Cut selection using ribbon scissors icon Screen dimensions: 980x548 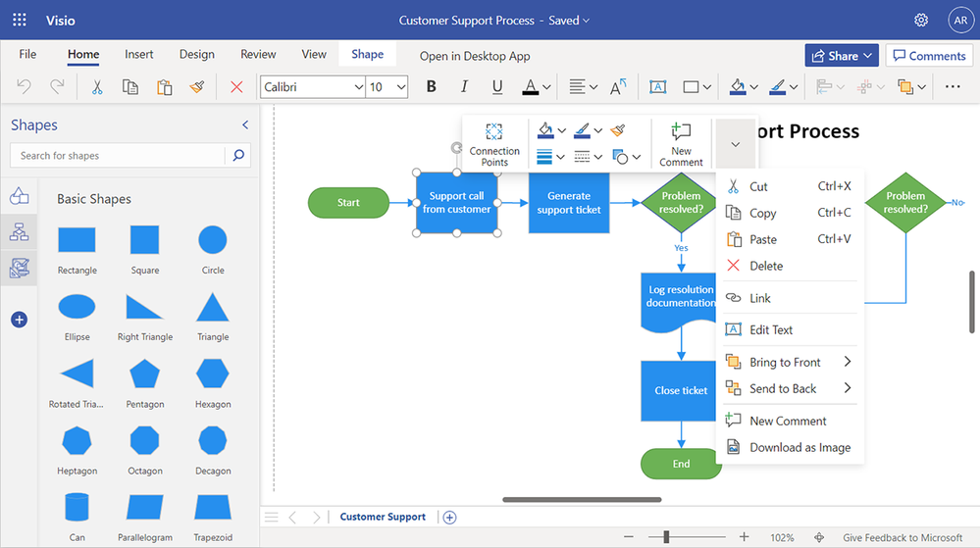pos(97,87)
